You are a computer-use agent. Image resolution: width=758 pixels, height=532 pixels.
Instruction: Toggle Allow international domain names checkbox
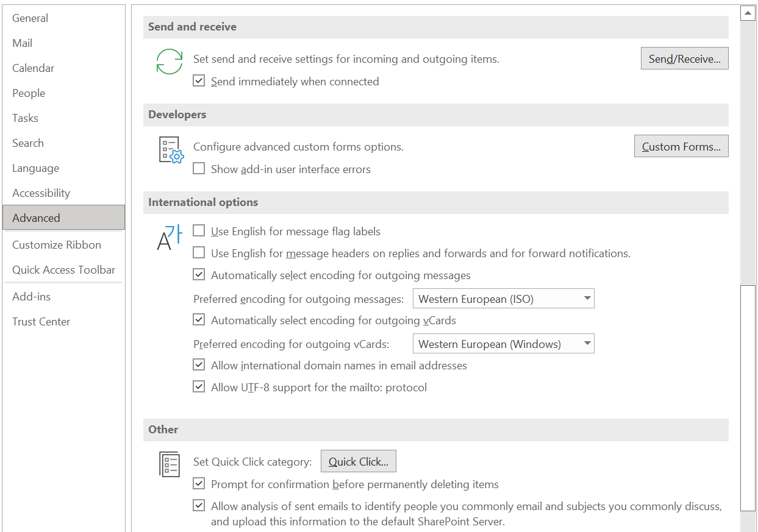tap(199, 364)
